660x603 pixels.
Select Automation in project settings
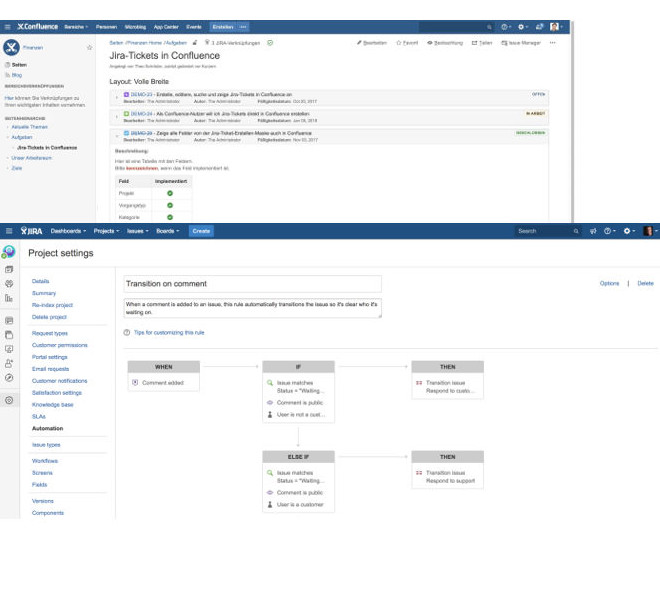tap(48, 428)
